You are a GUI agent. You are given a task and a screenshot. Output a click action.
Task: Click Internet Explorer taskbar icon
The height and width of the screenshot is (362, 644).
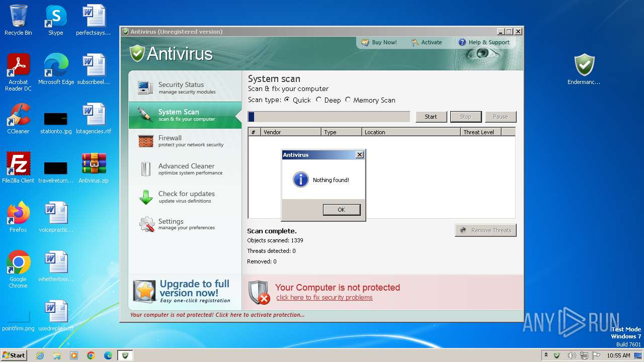point(40,355)
